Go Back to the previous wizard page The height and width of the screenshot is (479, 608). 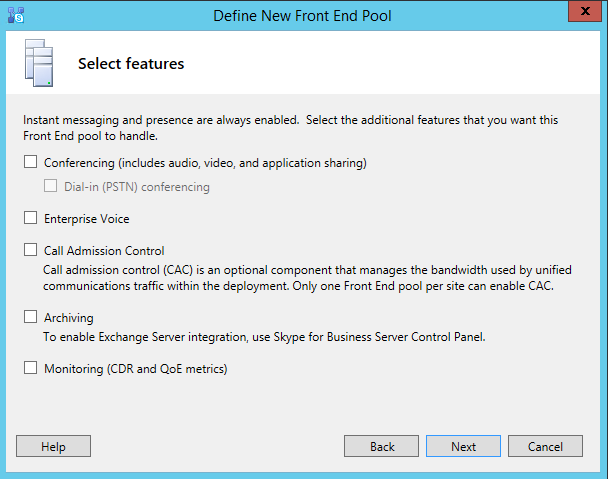pos(381,446)
